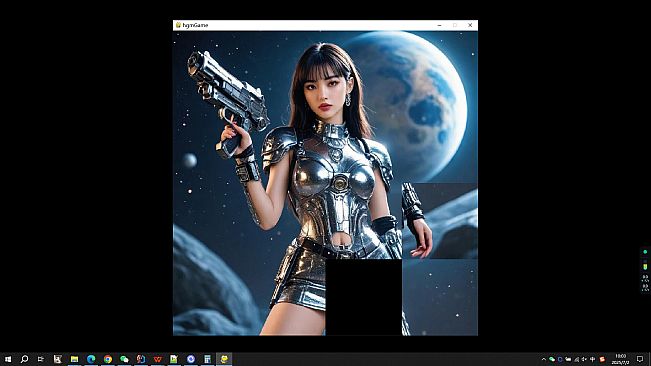651x366 pixels.
Task: Open the Calculator taskbar icon
Action: point(207,359)
